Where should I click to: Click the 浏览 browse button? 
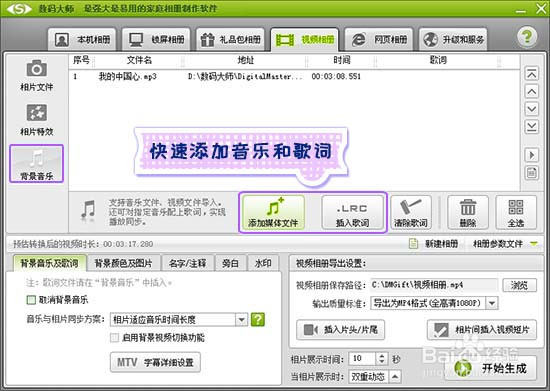click(519, 285)
